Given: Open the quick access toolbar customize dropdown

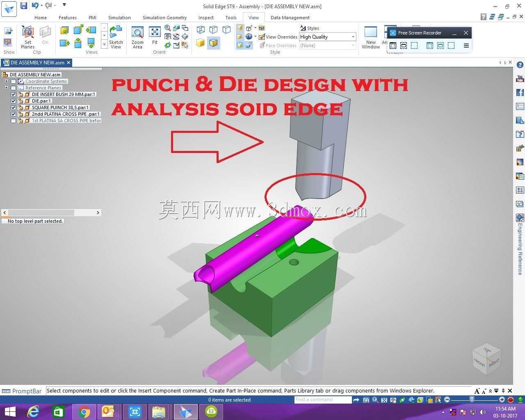Looking at the screenshot, I should click(64, 5).
